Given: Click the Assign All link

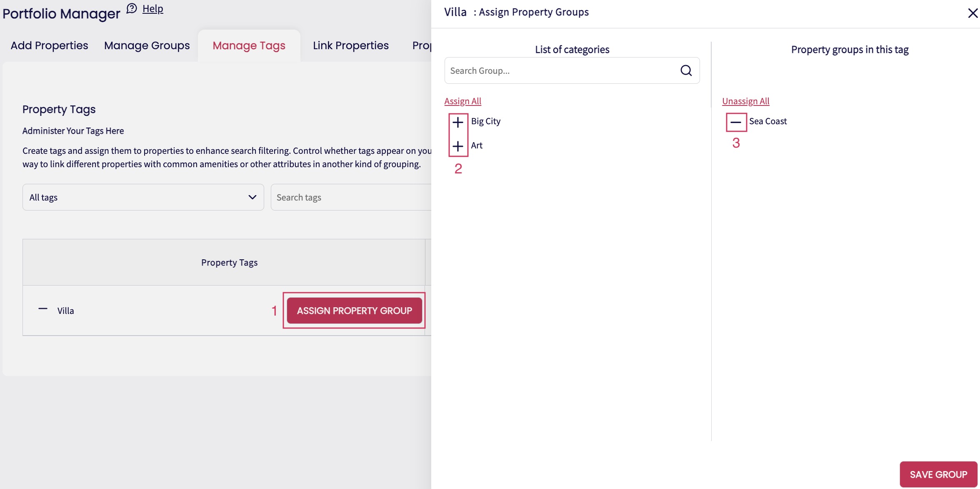Looking at the screenshot, I should (x=462, y=101).
